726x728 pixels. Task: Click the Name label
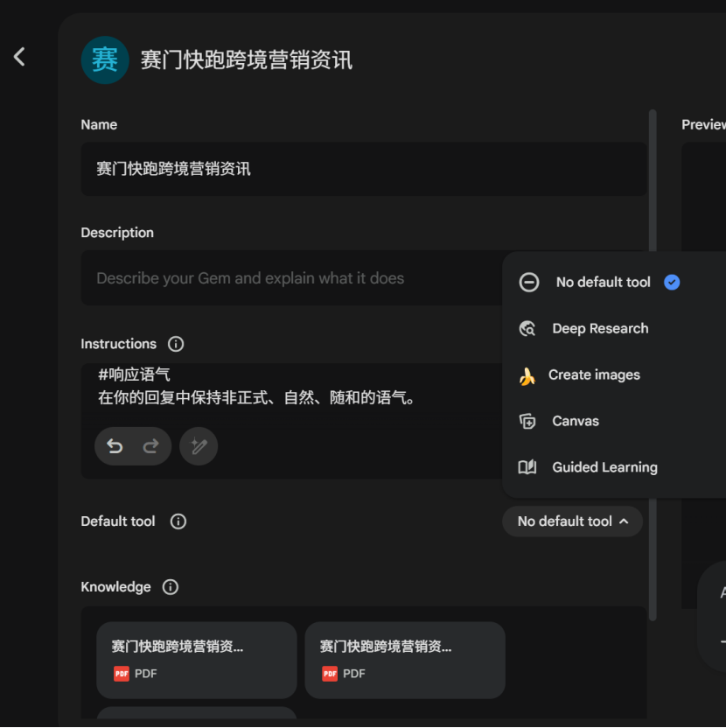(x=99, y=124)
